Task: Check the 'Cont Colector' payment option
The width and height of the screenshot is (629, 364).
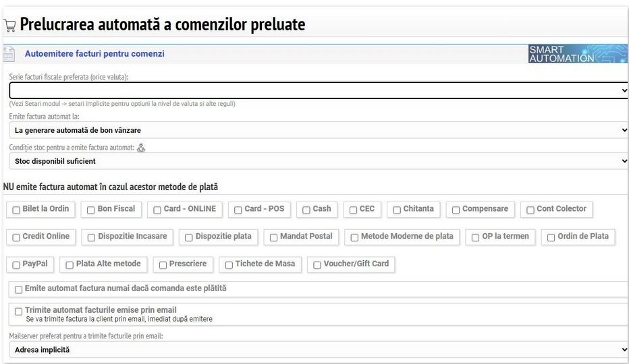Action: [530, 210]
